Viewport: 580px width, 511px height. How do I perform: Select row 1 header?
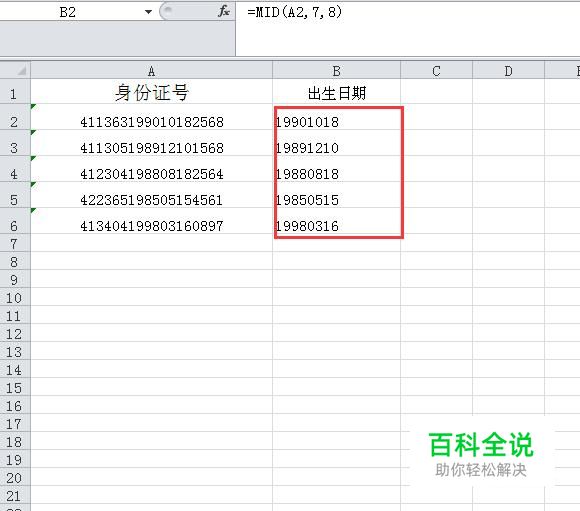tap(15, 91)
